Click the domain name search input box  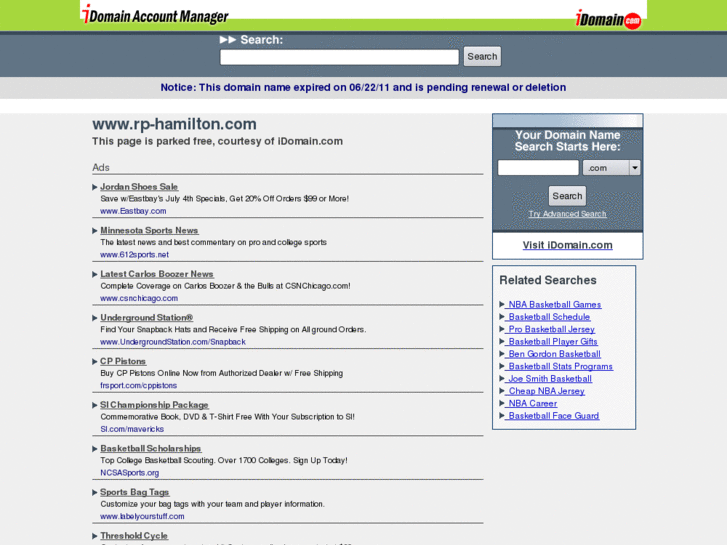(x=538, y=168)
